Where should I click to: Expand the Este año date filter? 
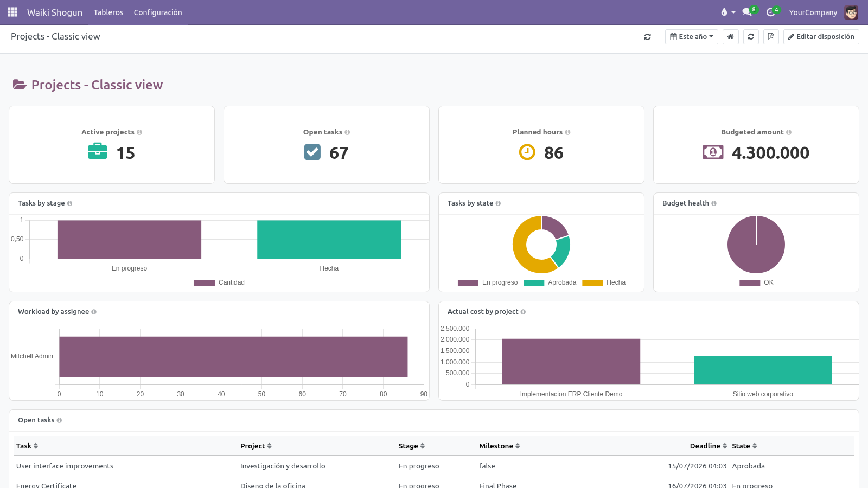tap(692, 37)
